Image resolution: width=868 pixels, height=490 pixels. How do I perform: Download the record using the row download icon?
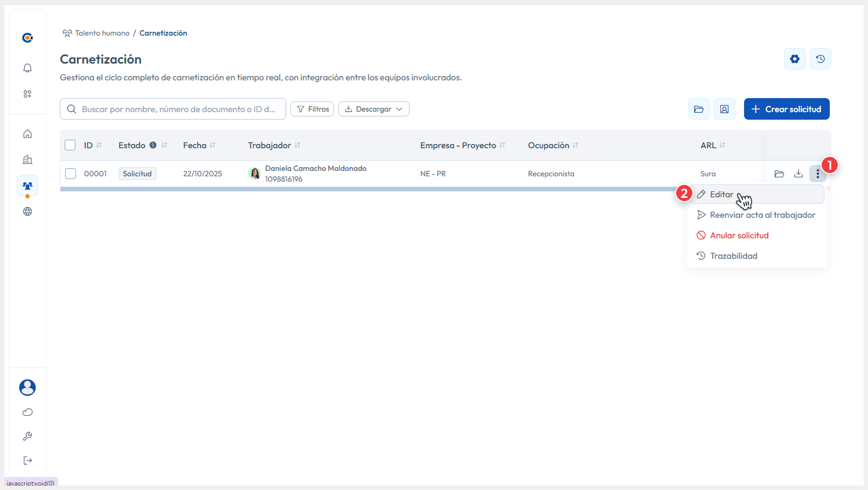(798, 174)
